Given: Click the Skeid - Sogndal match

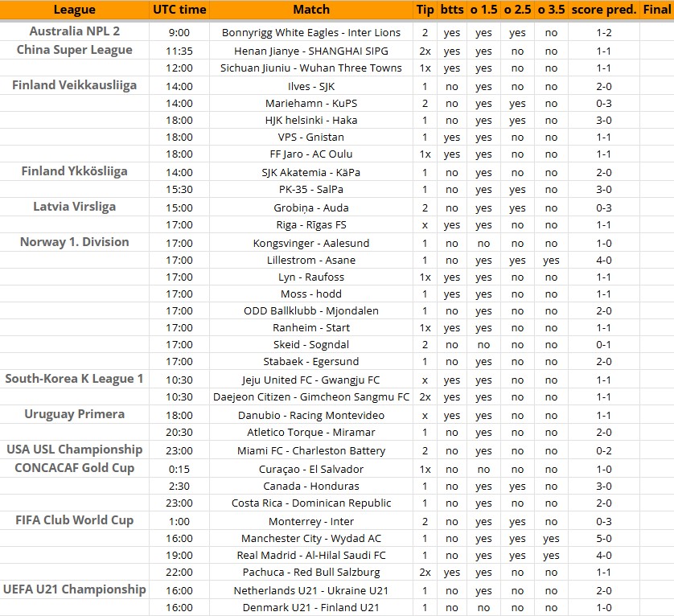Looking at the screenshot, I should (x=311, y=344).
